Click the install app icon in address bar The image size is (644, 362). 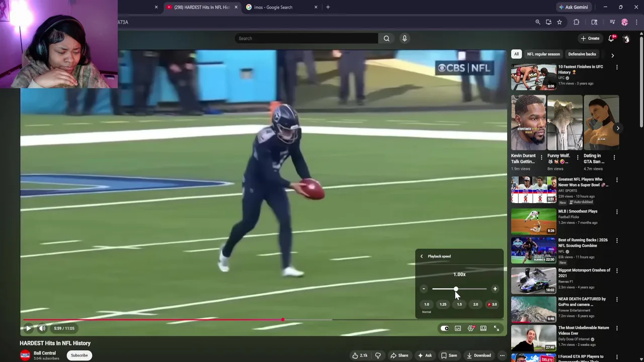[x=548, y=22]
